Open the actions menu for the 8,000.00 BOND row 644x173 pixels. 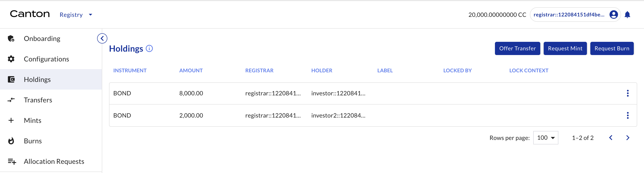point(628,93)
